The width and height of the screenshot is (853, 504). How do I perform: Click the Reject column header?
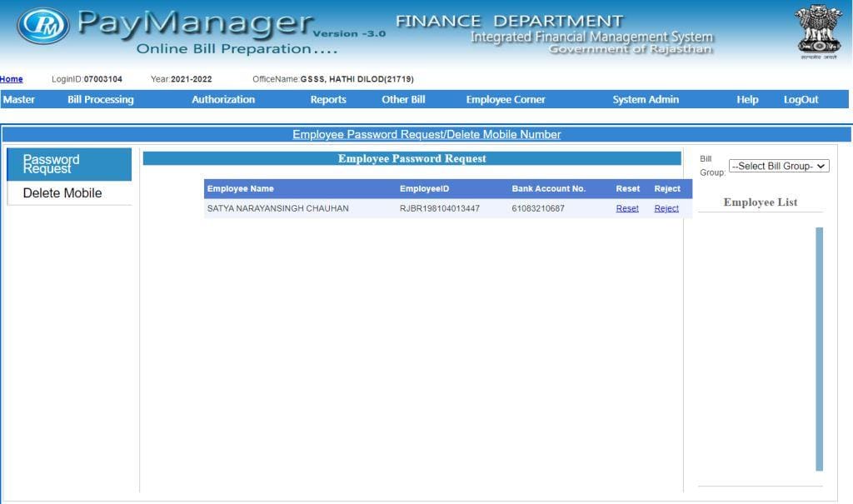point(667,189)
